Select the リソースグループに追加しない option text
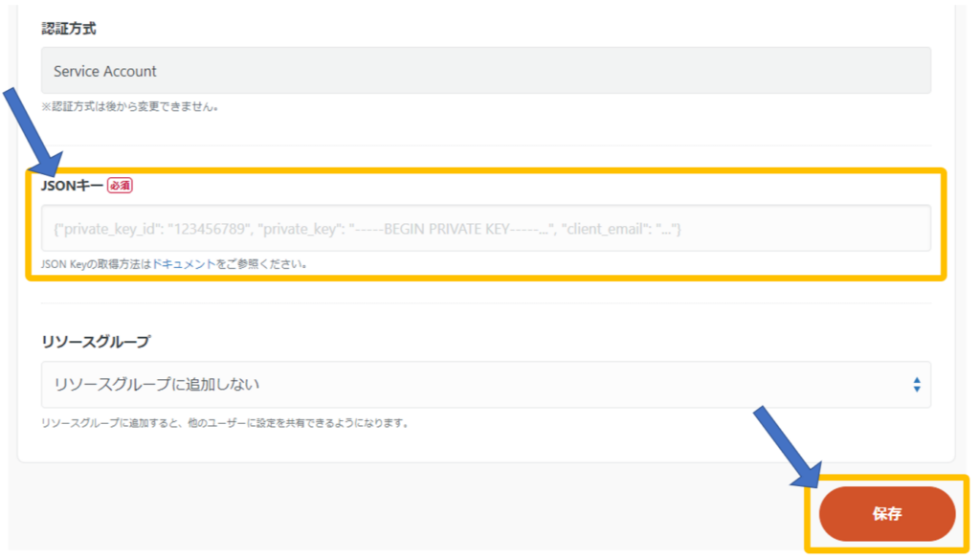The height and width of the screenshot is (560, 980). pos(157,385)
